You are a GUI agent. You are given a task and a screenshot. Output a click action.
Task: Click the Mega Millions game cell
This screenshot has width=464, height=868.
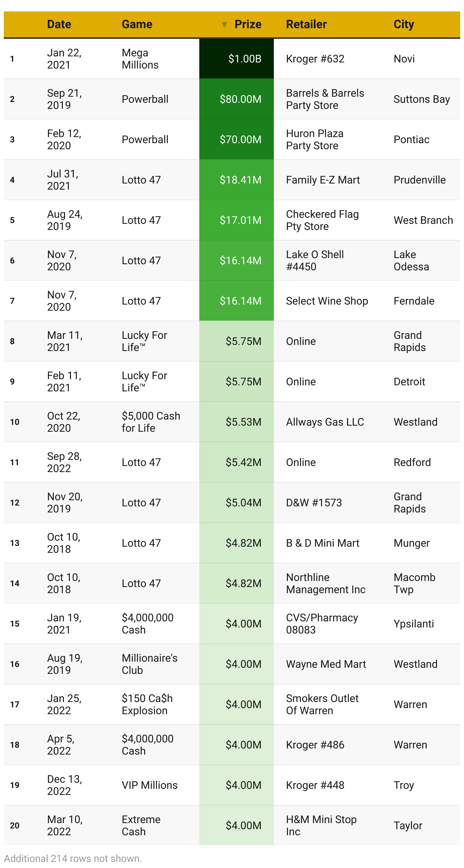point(140,59)
